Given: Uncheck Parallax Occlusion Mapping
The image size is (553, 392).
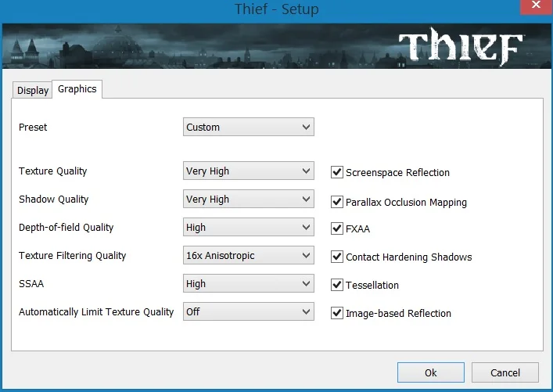Looking at the screenshot, I should pos(337,202).
